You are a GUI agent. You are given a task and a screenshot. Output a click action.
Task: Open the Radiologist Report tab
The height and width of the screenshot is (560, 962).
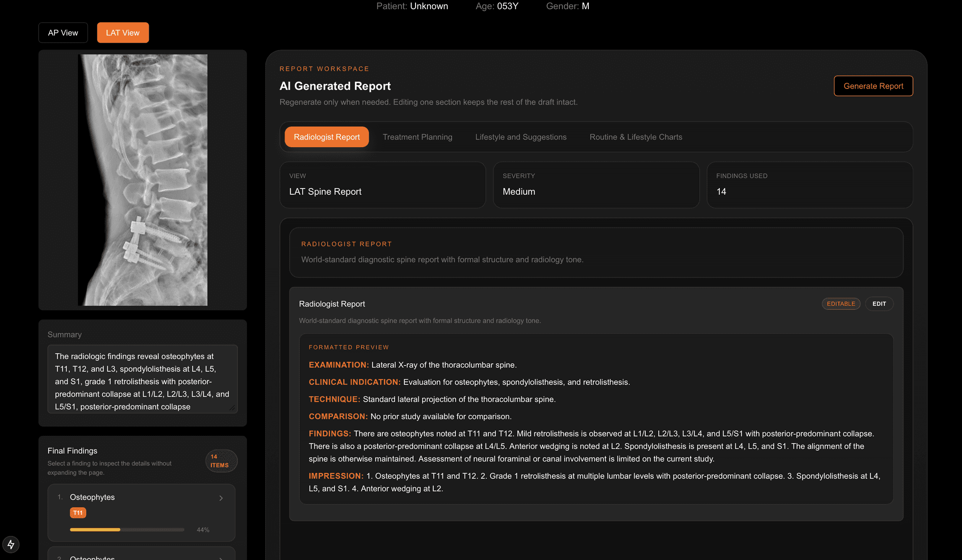(326, 137)
